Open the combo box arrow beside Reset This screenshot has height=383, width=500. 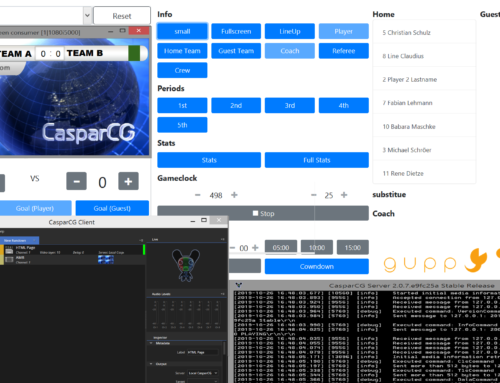coord(87,15)
